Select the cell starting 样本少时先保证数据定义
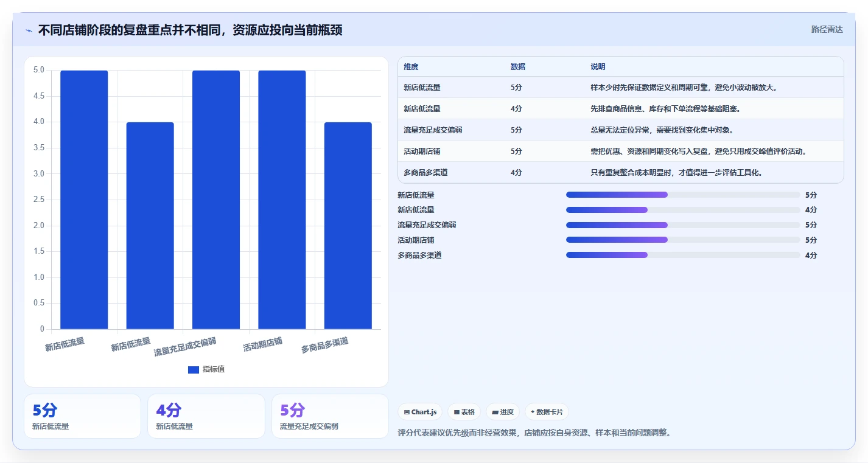The image size is (868, 463). [x=684, y=88]
